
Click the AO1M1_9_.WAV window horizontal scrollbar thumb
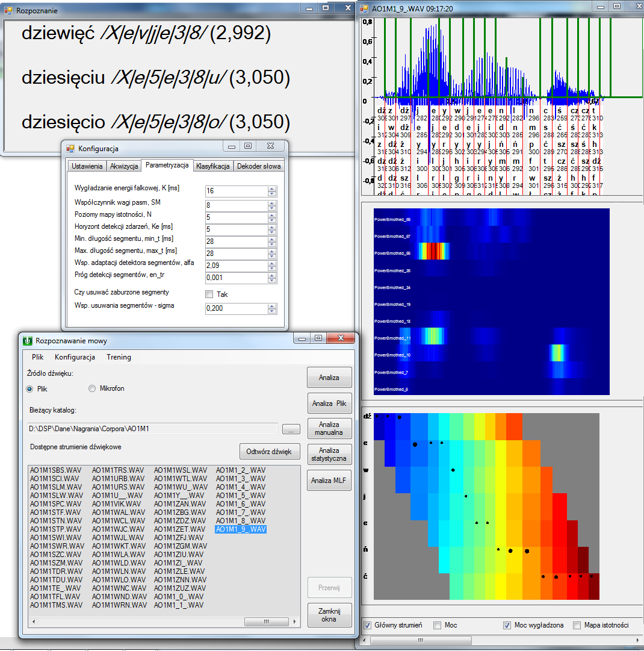420,640
